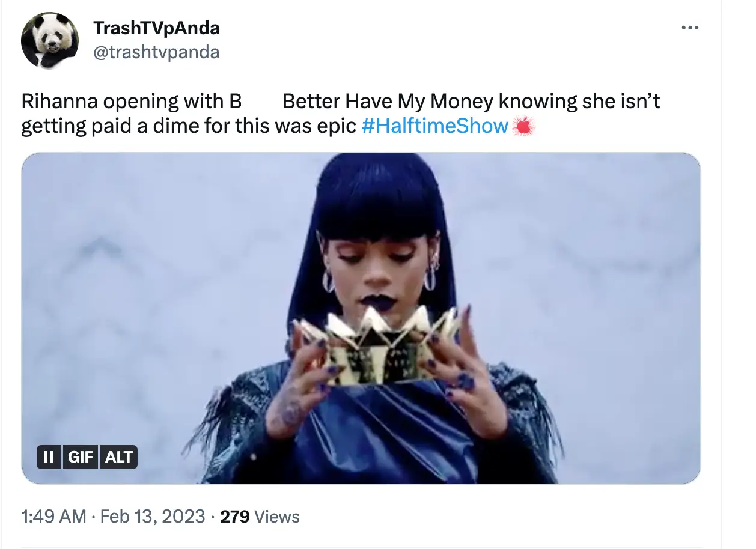Image resolution: width=756 pixels, height=549 pixels.
Task: Click the panda profile avatar
Action: pos(50,40)
